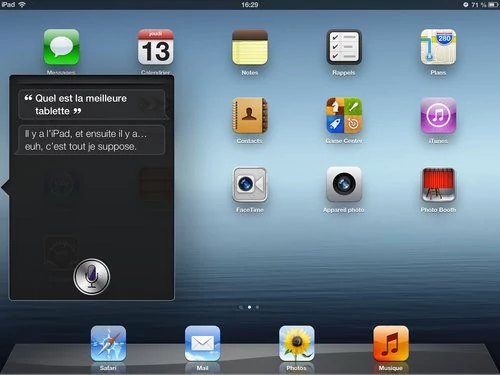Tap the orientation lock icon near battery
This screenshot has height=375, width=500.
click(x=466, y=5)
